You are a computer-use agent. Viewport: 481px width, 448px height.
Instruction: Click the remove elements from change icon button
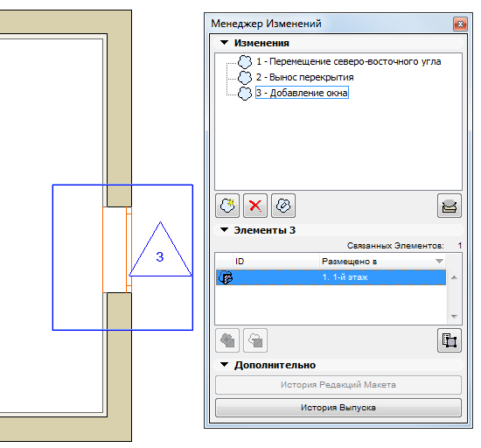tap(255, 340)
